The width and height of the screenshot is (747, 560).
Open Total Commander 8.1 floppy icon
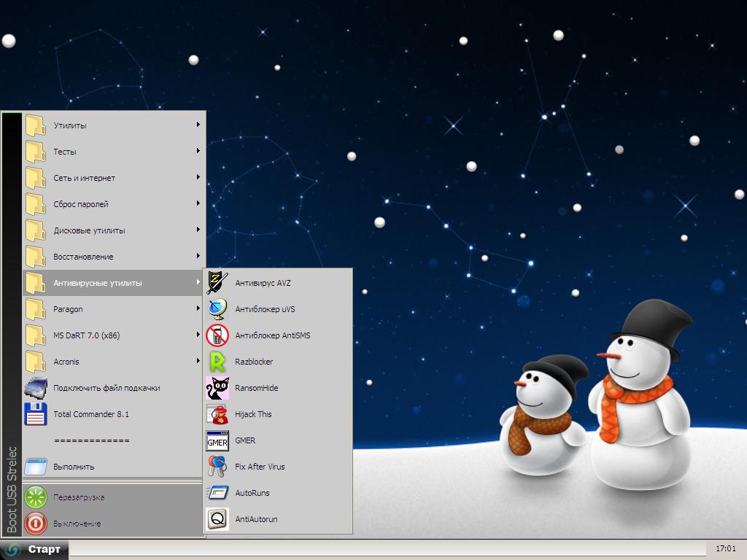point(36,414)
